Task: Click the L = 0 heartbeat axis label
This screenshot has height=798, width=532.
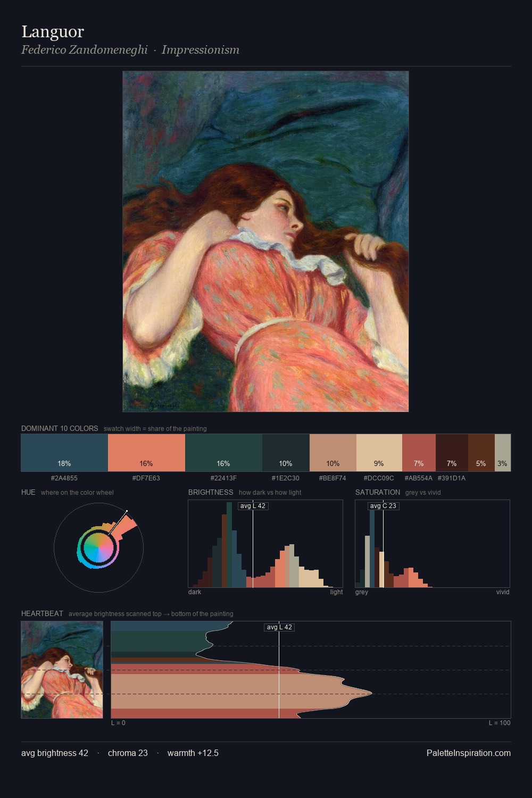Action: (x=118, y=723)
